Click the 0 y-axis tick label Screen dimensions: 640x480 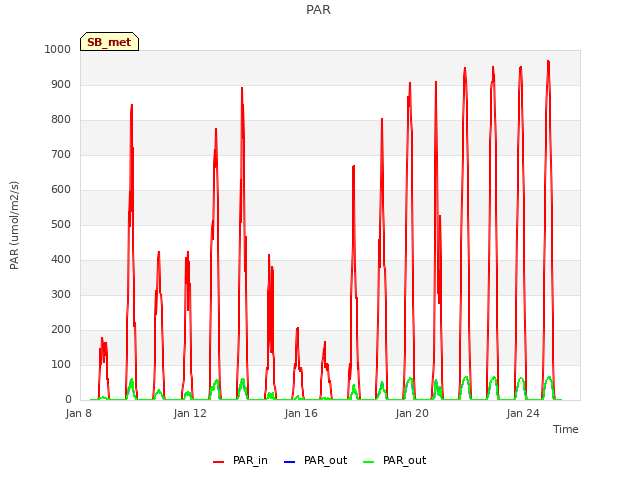pos(68,400)
